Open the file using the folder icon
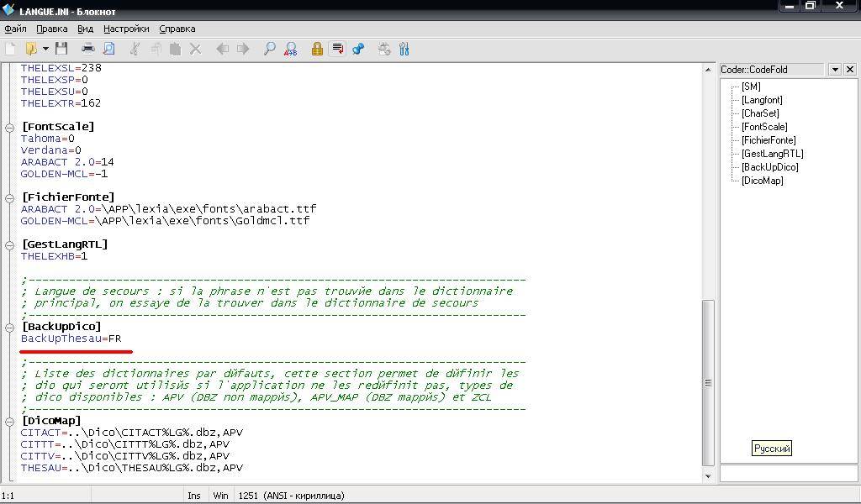This screenshot has height=504, width=861. click(32, 49)
